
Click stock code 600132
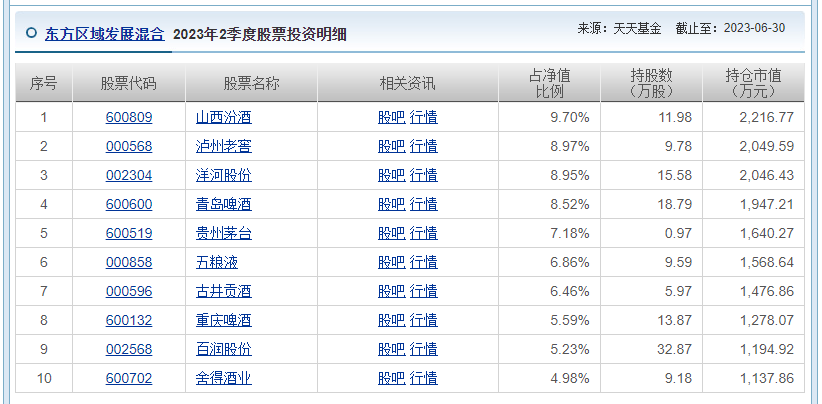[x=129, y=320]
